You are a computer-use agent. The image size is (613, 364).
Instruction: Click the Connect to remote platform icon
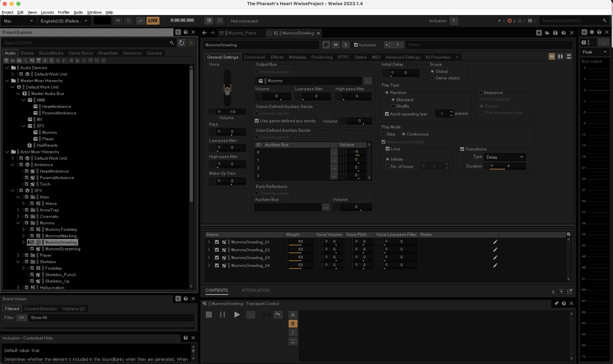tap(209, 21)
